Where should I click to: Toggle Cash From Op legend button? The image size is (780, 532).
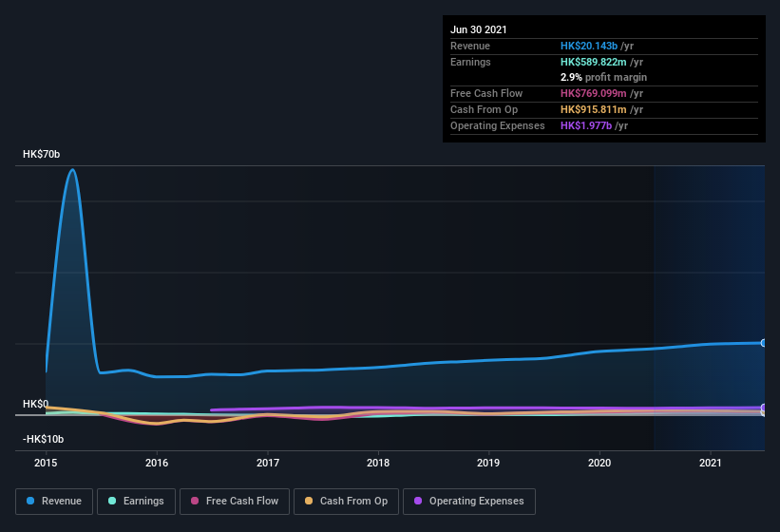[346, 502]
